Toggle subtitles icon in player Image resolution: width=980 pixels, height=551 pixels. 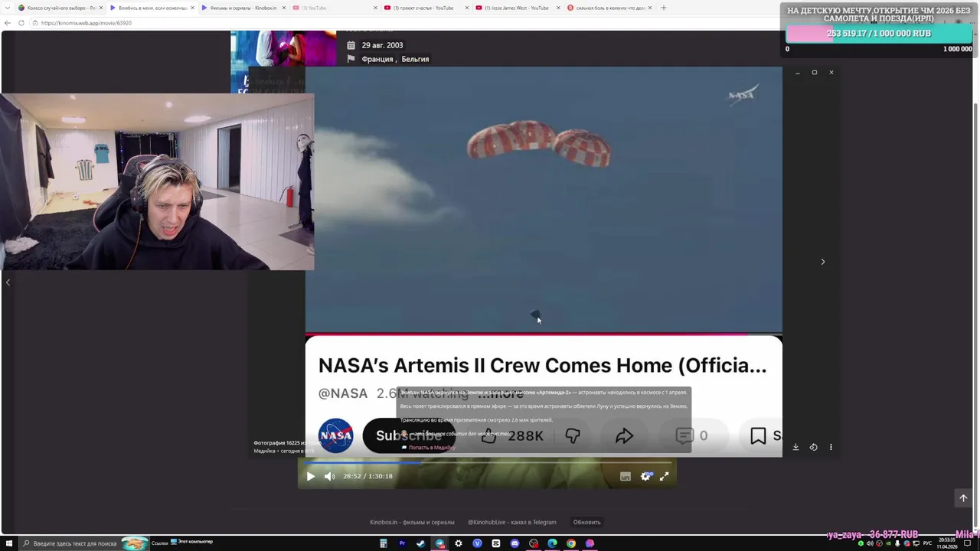coord(626,476)
